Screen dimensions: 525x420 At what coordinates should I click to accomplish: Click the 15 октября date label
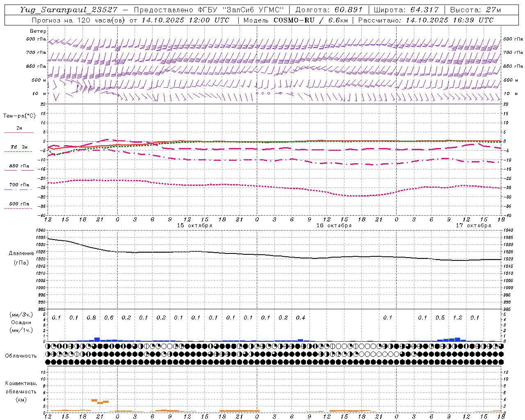(194, 226)
